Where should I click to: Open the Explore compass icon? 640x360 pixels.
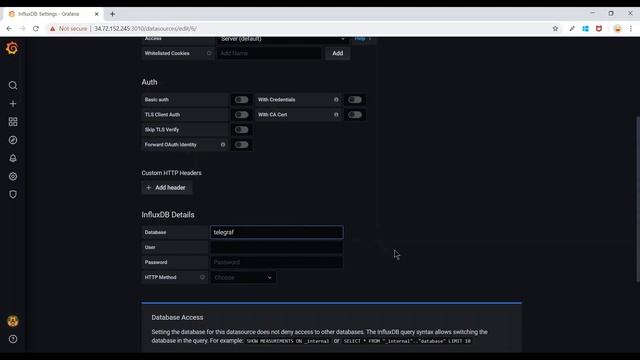pyautogui.click(x=13, y=140)
